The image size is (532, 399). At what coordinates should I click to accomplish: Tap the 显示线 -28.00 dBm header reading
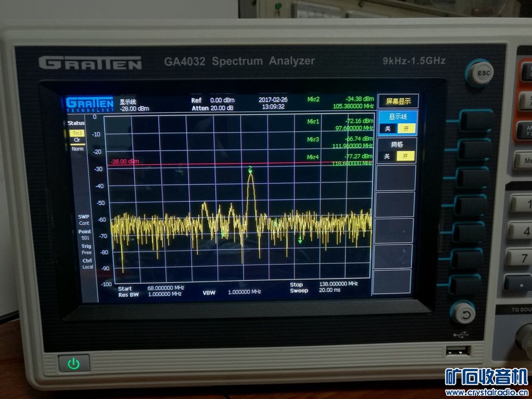[134, 105]
